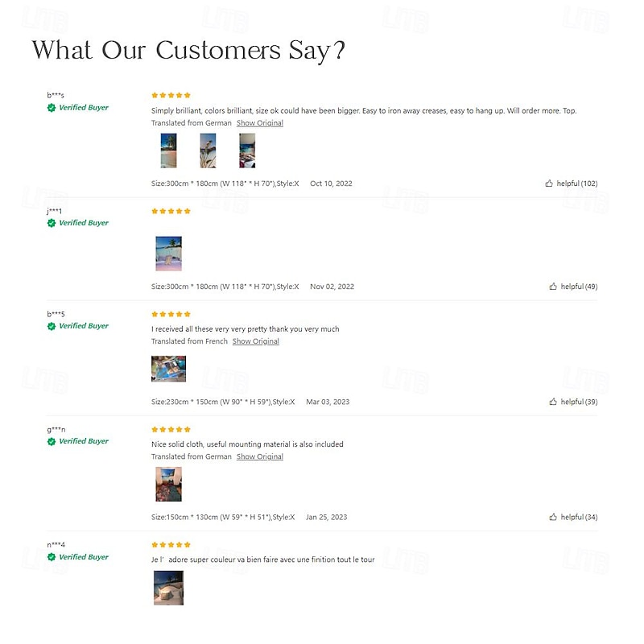Open n***4's review image thumbnail
The height and width of the screenshot is (644, 644).
[168, 588]
